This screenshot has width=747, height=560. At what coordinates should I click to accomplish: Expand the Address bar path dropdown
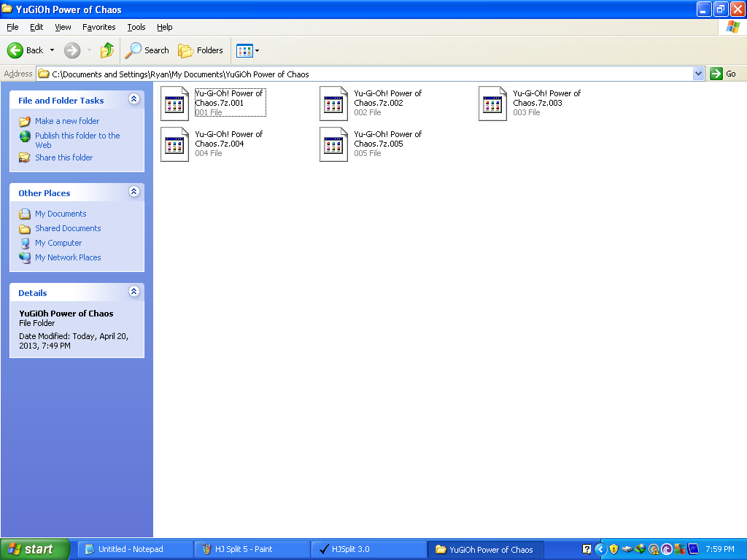pyautogui.click(x=698, y=74)
